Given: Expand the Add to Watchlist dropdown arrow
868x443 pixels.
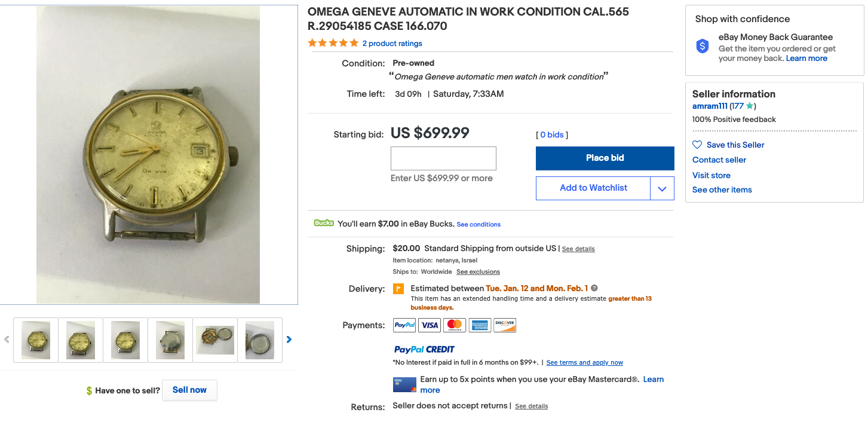Looking at the screenshot, I should pos(662,188).
